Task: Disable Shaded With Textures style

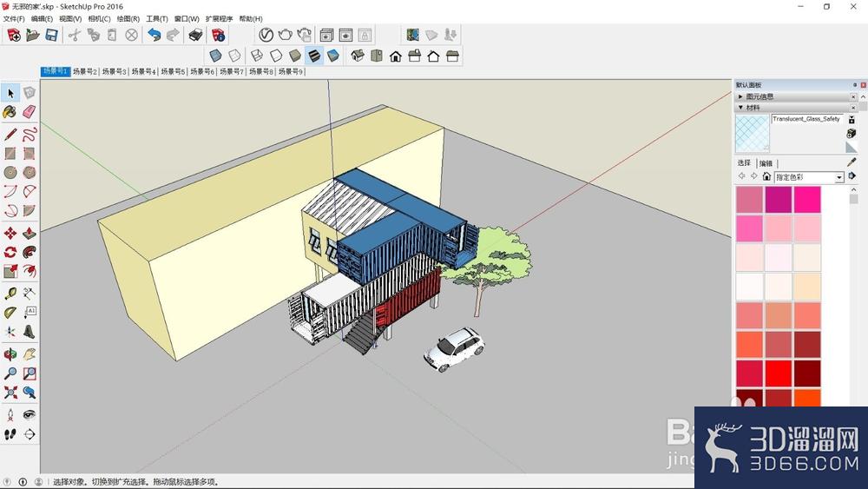Action: 314,56
